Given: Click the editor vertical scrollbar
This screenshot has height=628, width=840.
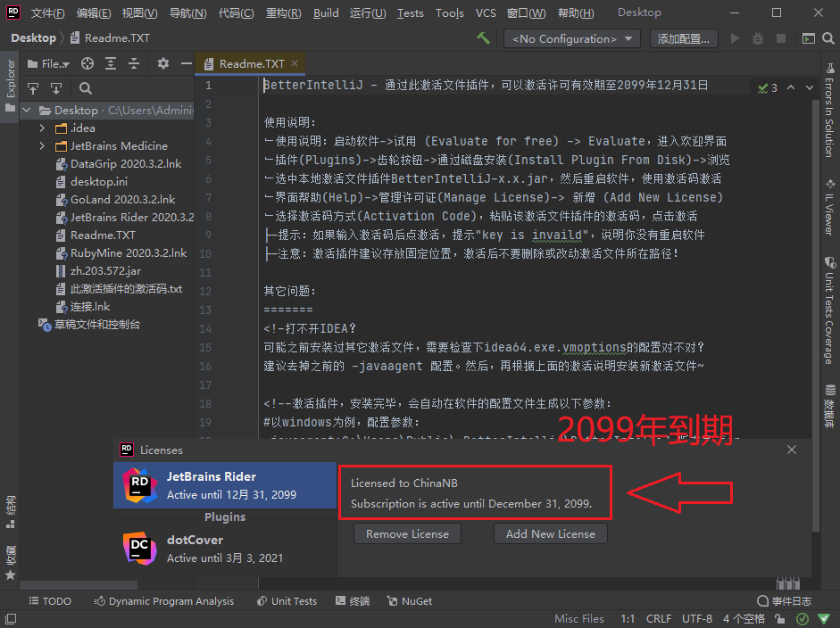Looking at the screenshot, I should pos(816,316).
